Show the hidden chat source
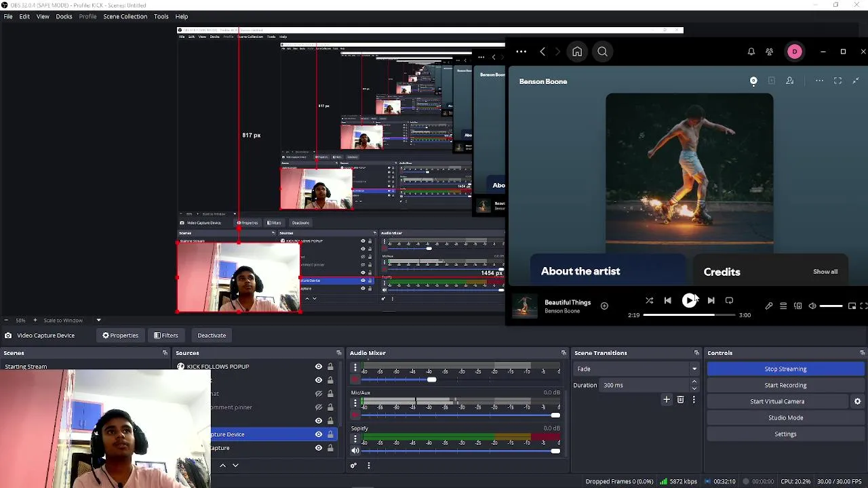The width and height of the screenshot is (868, 488). click(x=319, y=394)
